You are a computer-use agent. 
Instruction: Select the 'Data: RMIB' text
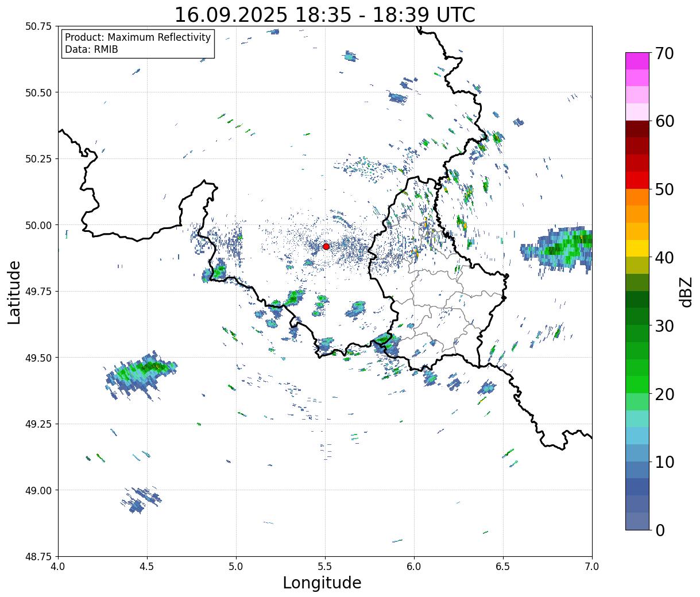pyautogui.click(x=91, y=49)
